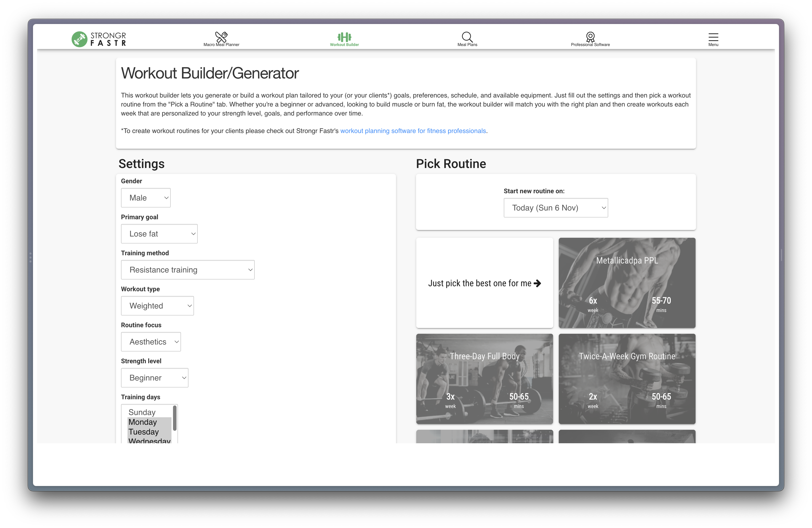Change the Start new routine date dropdown

555,208
